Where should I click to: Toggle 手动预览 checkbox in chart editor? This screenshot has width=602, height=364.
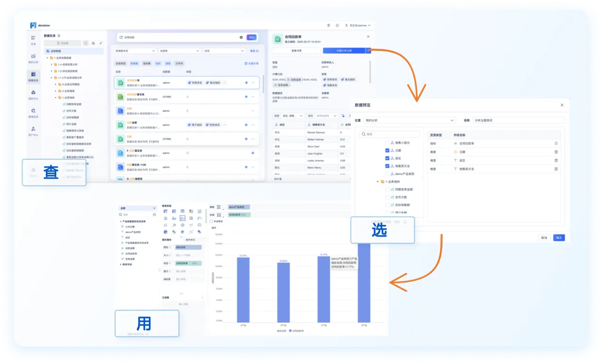(x=212, y=222)
